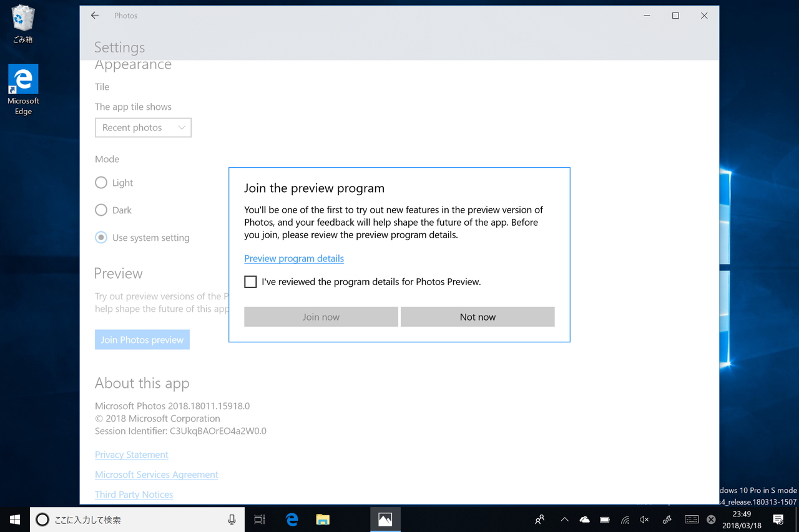Select the Light mode radio button
The height and width of the screenshot is (532, 799).
(x=101, y=183)
